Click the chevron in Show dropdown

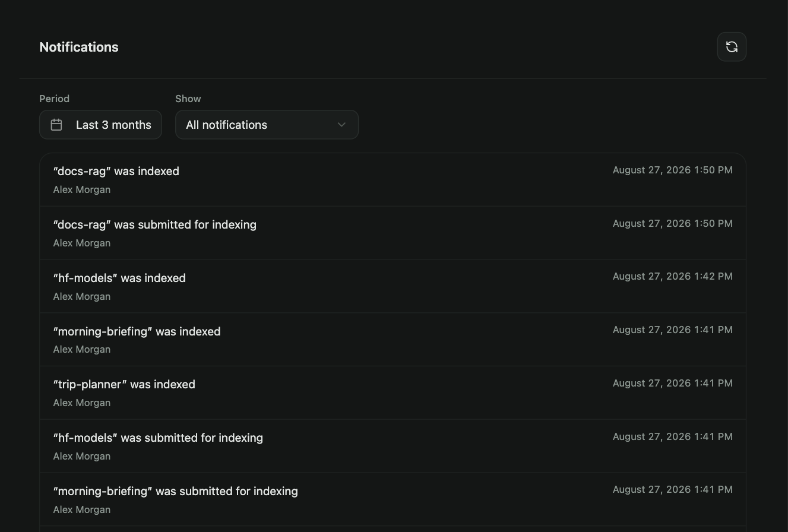(x=341, y=125)
